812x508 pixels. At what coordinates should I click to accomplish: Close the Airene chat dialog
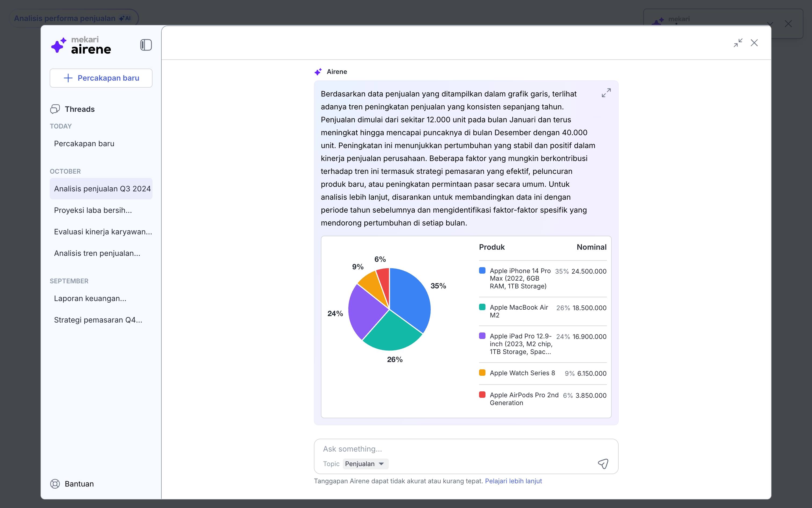coord(754,43)
